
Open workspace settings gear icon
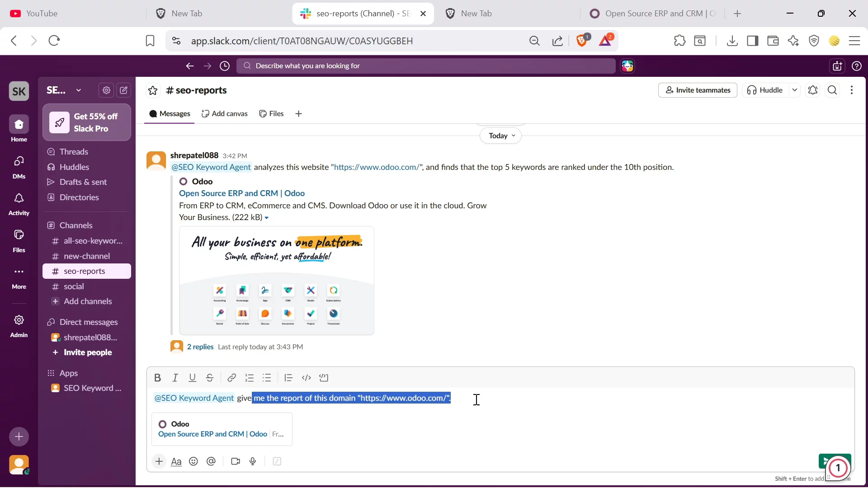[x=106, y=90]
